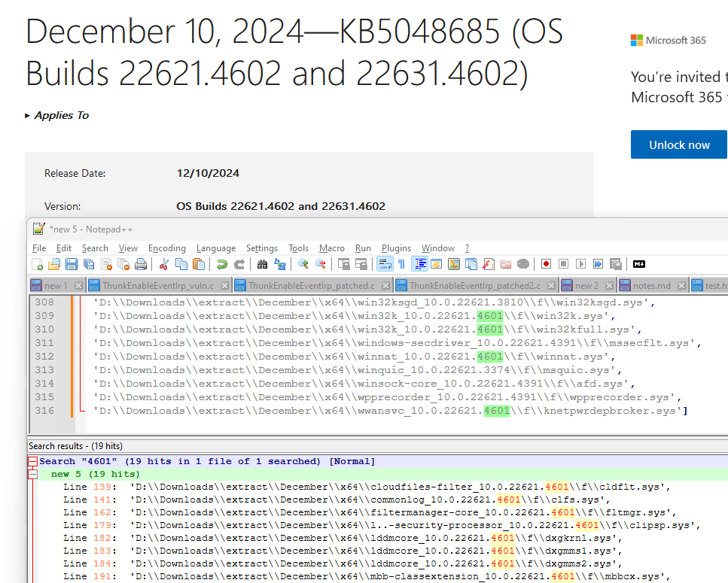
Task: Click search result Line 139 cldflt.sys
Action: [x=367, y=487]
